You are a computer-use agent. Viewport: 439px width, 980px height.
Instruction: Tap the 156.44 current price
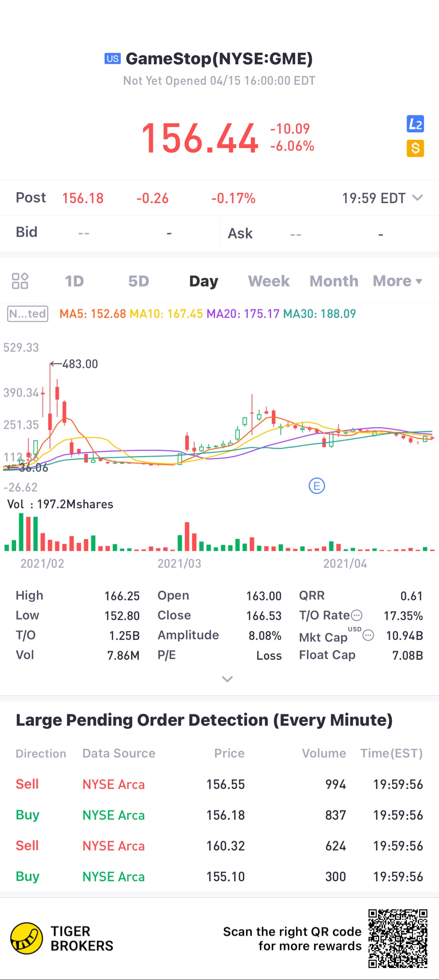[x=200, y=138]
